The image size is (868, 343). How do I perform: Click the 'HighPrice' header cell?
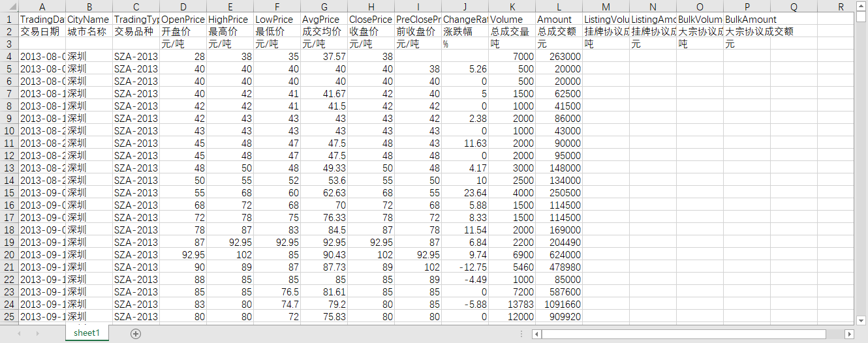tap(230, 19)
